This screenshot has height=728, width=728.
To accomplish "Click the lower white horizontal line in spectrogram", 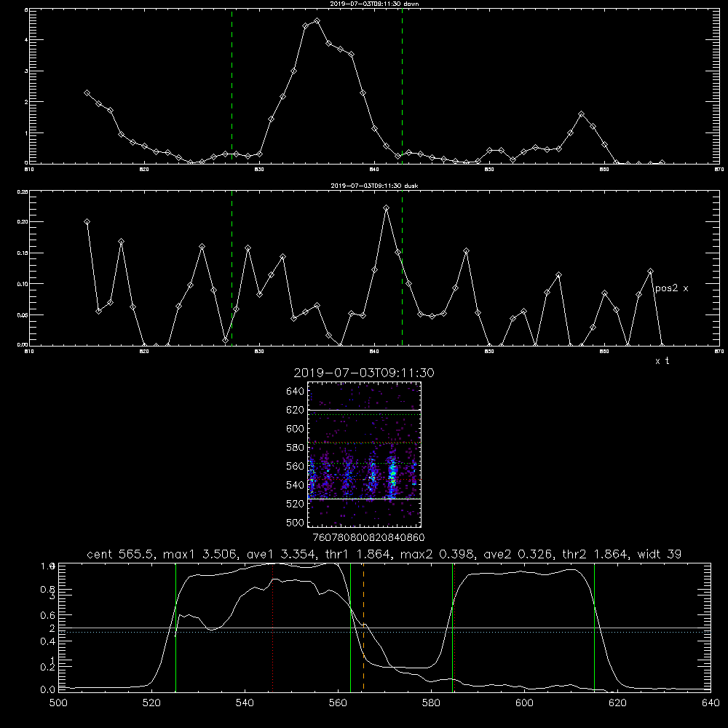I will point(364,499).
